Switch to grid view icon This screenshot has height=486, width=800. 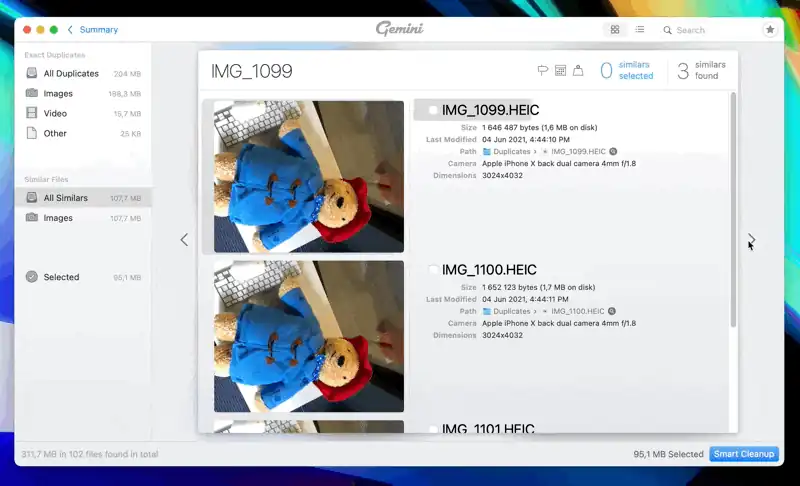coord(615,30)
